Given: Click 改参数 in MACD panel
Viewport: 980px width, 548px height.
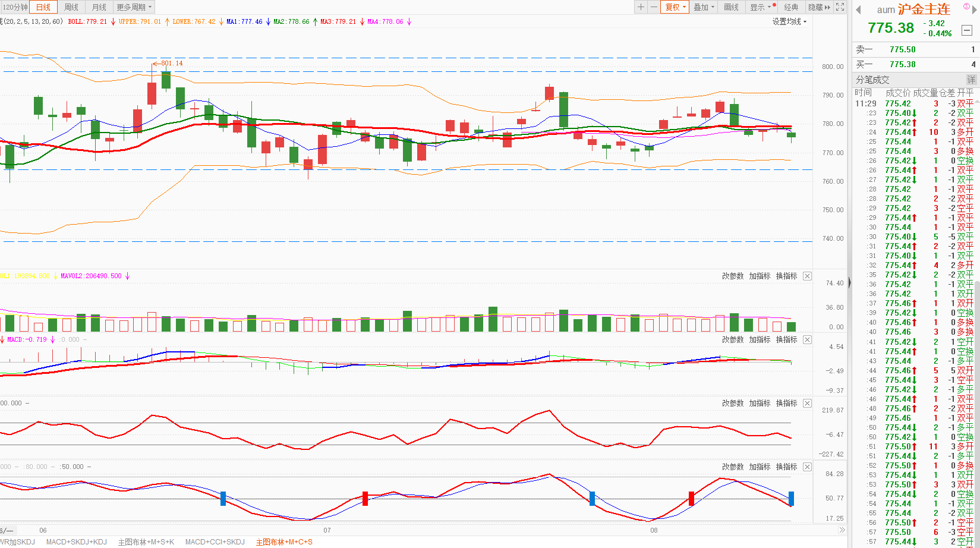Looking at the screenshot, I should click(x=733, y=339).
